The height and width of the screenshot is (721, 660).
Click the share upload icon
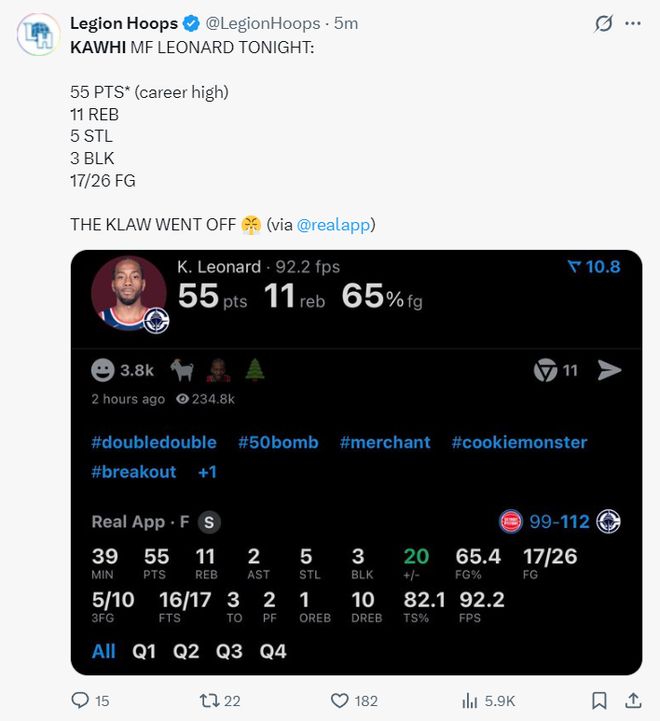click(x=633, y=701)
